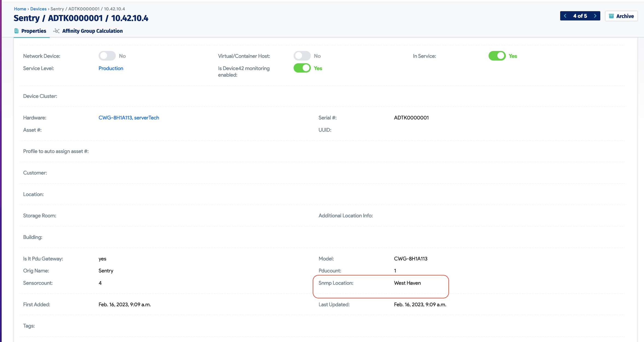Click the First Added date value

pos(125,304)
